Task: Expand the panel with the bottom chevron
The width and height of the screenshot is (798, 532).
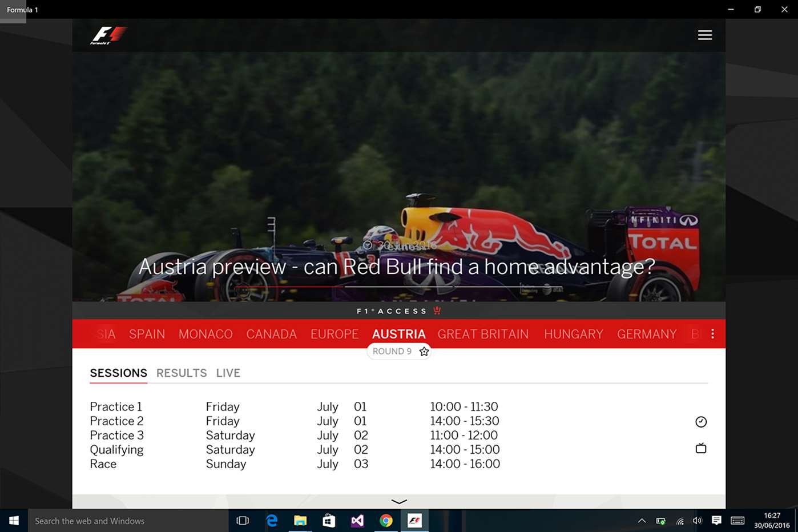Action: (399, 501)
